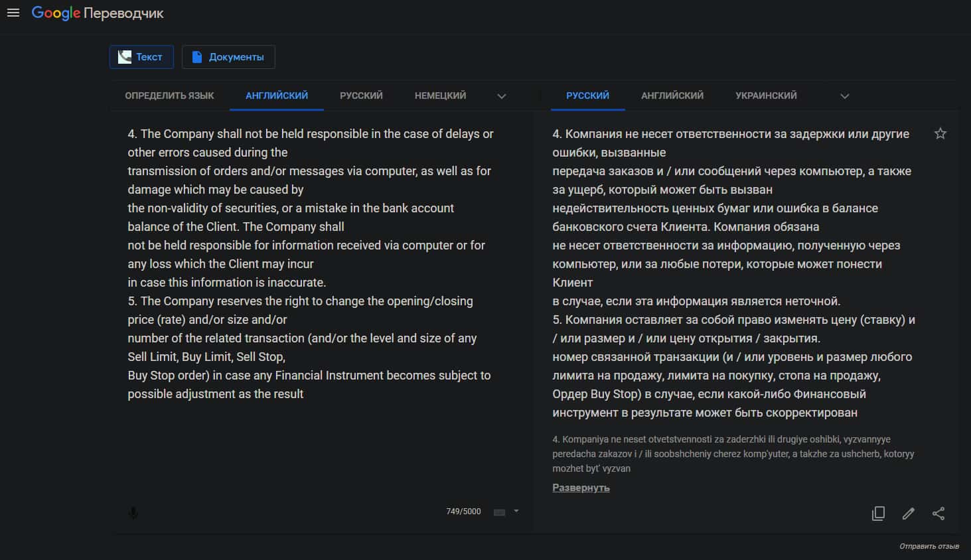Click into the English source text
The image size is (971, 560).
(310, 263)
